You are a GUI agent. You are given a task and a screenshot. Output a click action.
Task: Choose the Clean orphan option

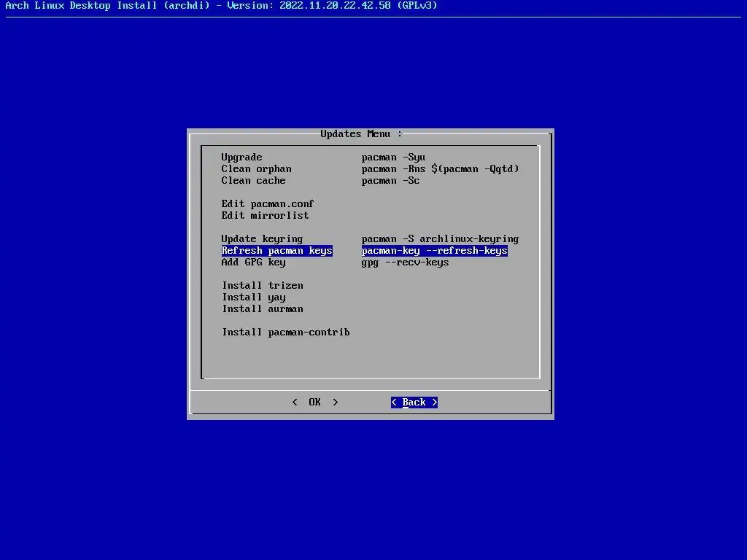256,169
